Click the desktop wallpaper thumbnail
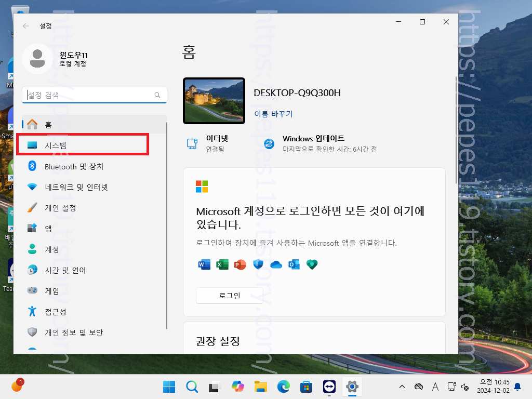This screenshot has width=532, height=399. (x=214, y=101)
